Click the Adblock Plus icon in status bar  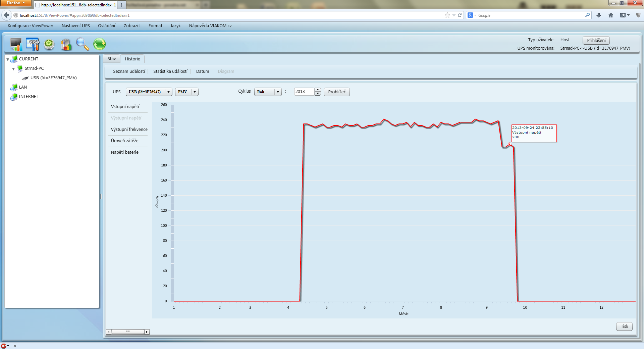coord(4,346)
